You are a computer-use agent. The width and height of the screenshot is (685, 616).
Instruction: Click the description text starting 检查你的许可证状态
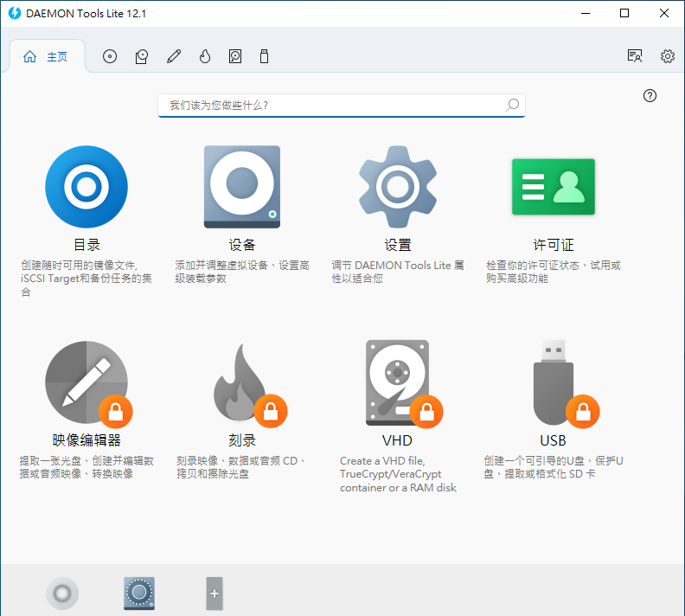point(553,272)
